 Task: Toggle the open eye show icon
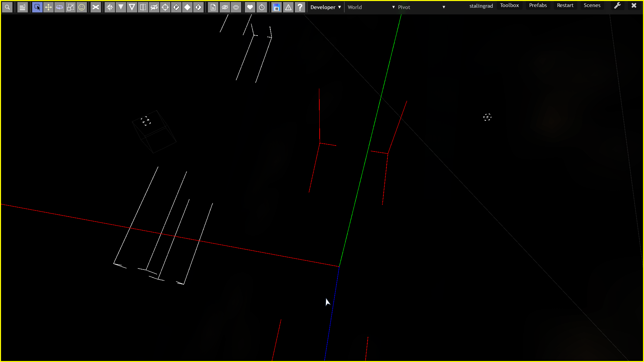coord(236,7)
